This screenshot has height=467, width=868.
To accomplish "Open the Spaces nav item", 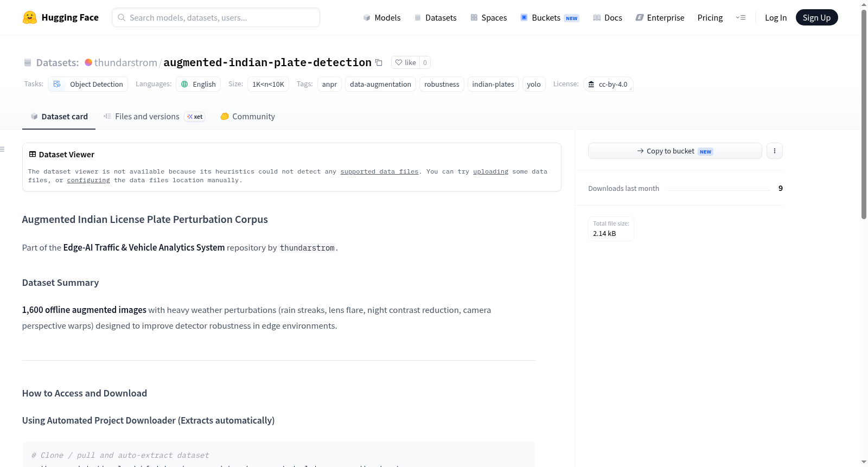I will (x=488, y=17).
